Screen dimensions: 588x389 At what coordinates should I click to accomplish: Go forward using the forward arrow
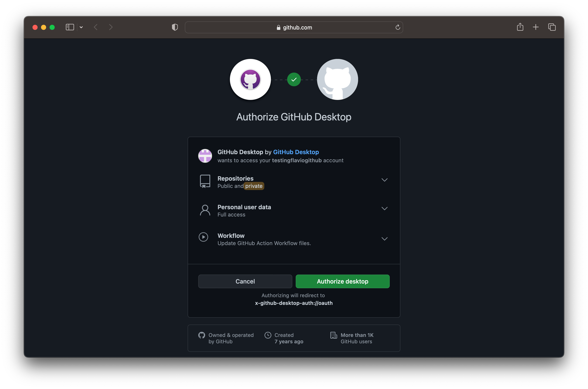(111, 27)
